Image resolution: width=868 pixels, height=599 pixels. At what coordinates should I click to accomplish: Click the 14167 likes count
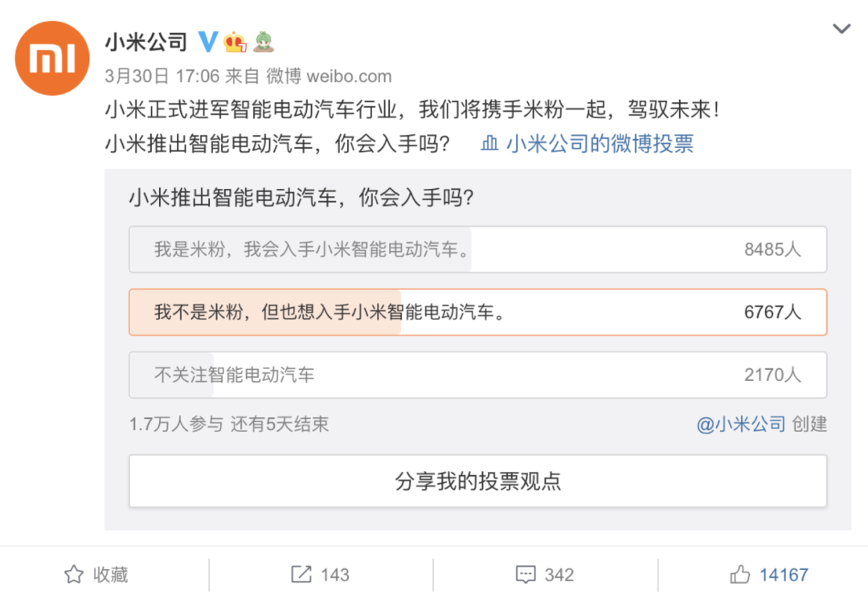[x=784, y=575]
